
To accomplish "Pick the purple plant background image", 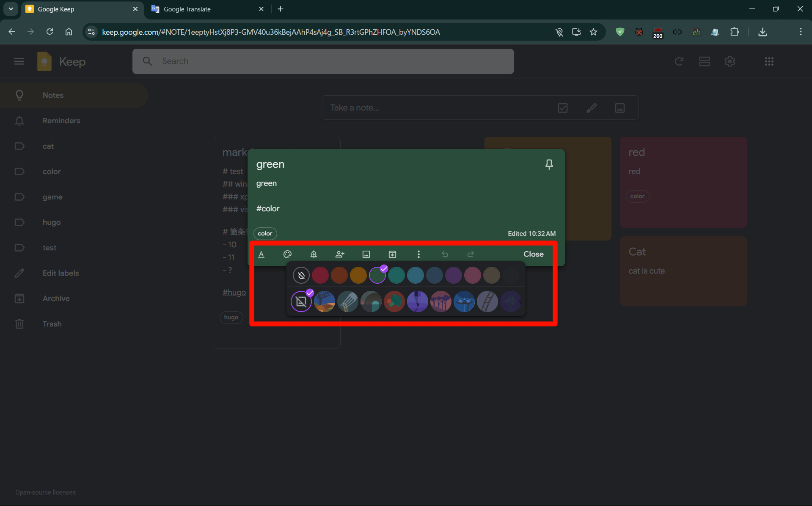I will (418, 301).
